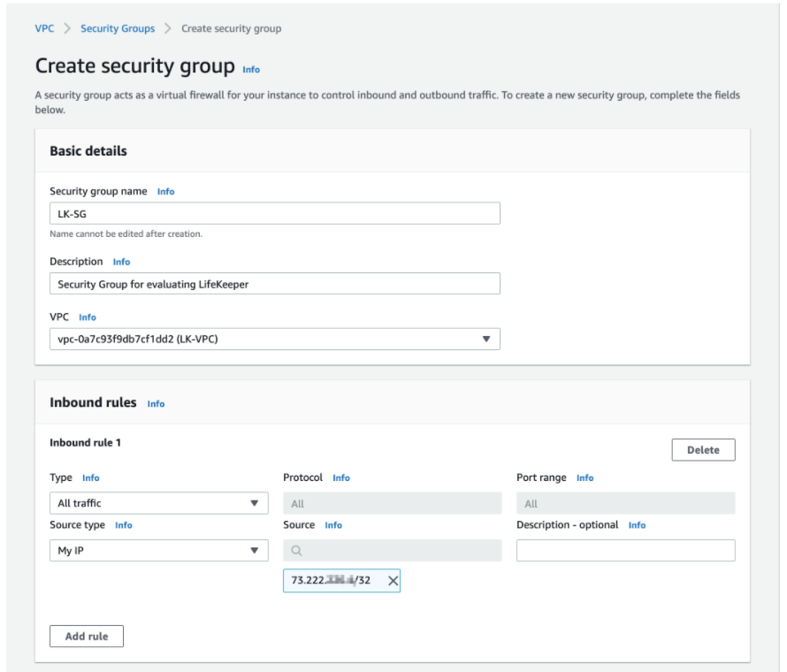Open Info next to Create security group title
This screenshot has height=672, width=787.
251,69
